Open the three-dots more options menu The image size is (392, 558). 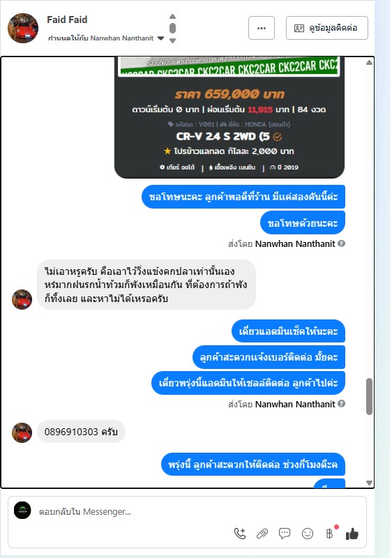pyautogui.click(x=262, y=28)
